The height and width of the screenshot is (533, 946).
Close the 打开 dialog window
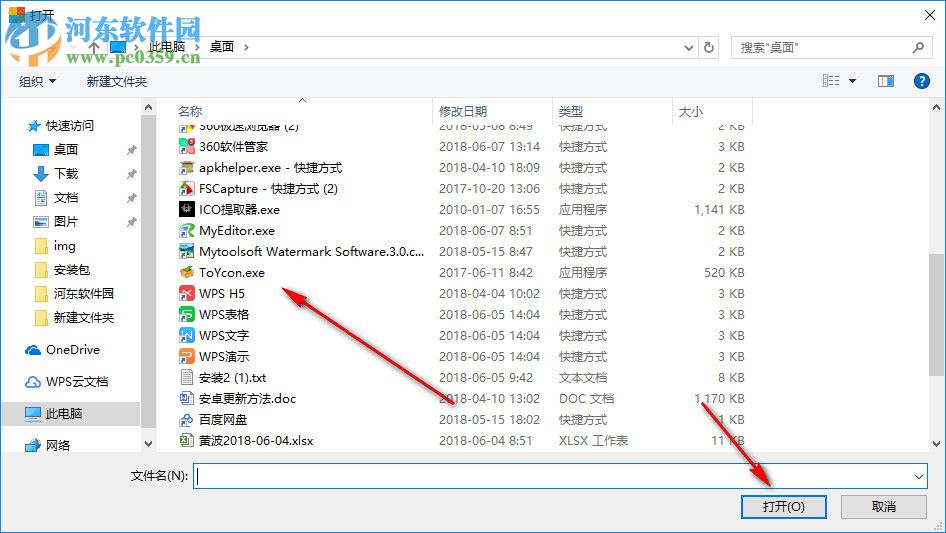(x=930, y=15)
